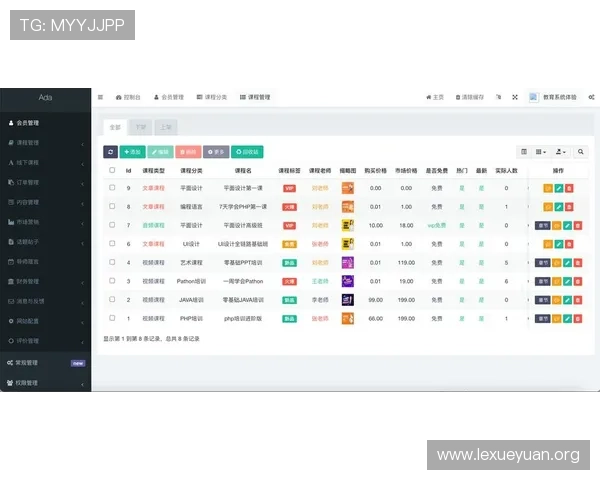Expand the 订单管理 sidebar menu

point(46,183)
